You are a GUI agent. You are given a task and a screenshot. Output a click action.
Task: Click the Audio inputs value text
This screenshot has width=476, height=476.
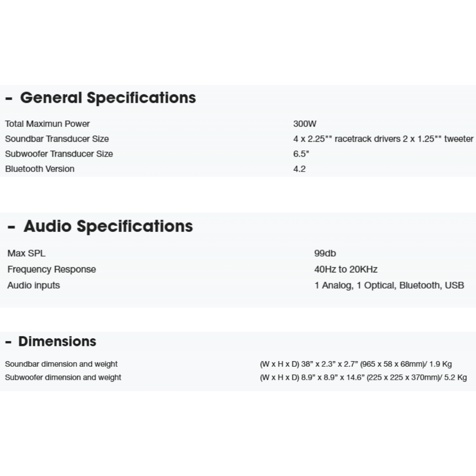click(x=389, y=285)
